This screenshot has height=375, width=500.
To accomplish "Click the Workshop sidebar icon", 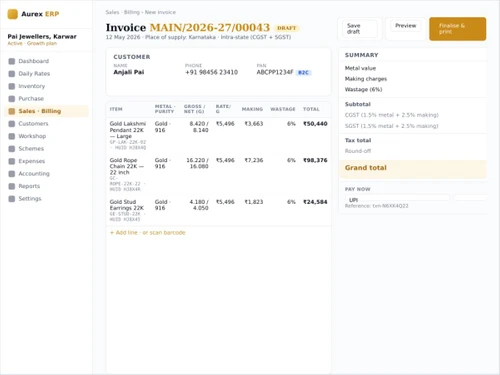I will 12,136.
